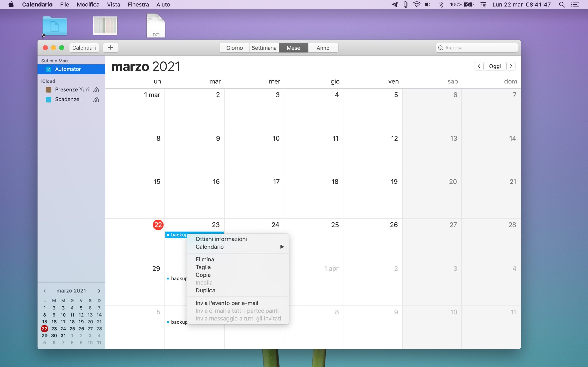Screen dimensions: 588x367
Task: Click the shared broadcast icon next to Presenze Yuri
Action: point(96,90)
